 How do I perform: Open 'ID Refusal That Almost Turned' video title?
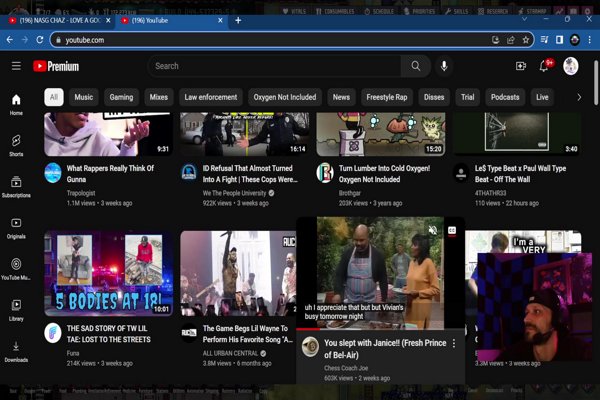pos(250,174)
